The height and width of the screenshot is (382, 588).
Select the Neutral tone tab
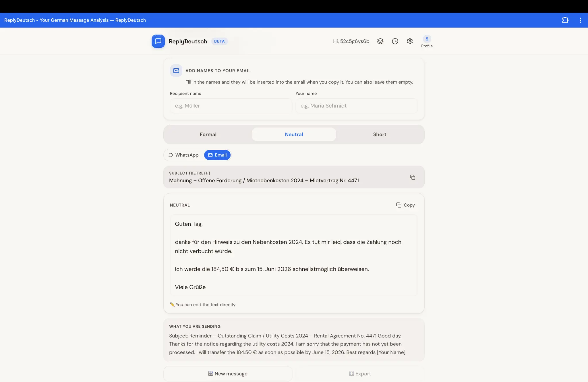point(294,134)
